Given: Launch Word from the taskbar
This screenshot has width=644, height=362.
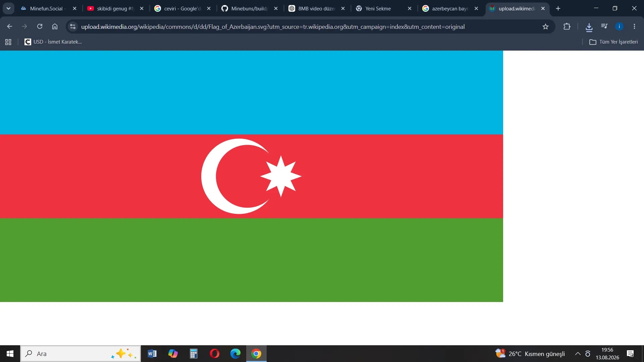Looking at the screenshot, I should pyautogui.click(x=152, y=354).
